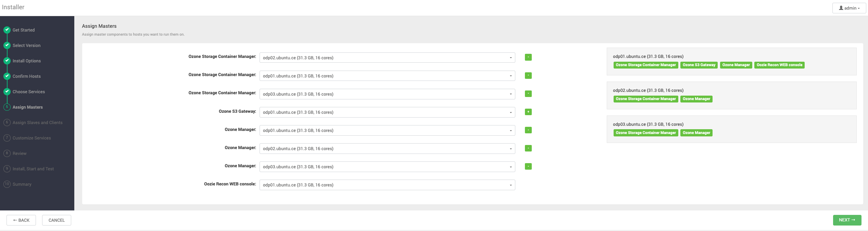The height and width of the screenshot is (231, 868).
Task: Click Oozie Recon WEB console tag under odp01
Action: (779, 65)
